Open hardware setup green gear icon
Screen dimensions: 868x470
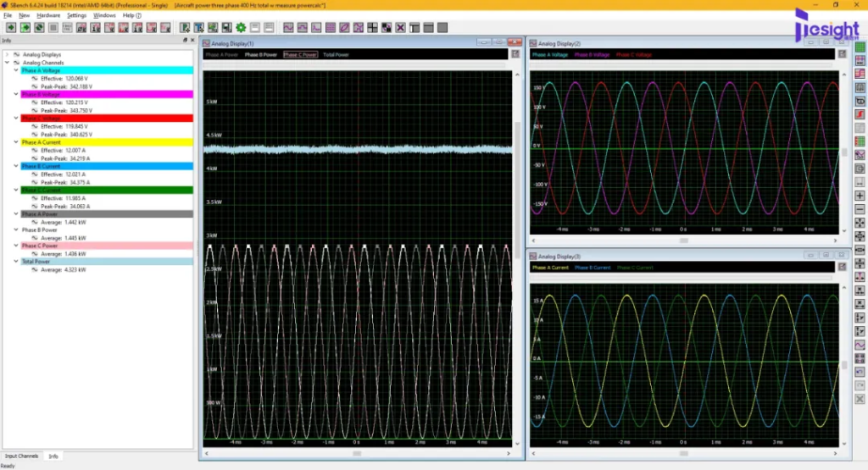(x=241, y=28)
